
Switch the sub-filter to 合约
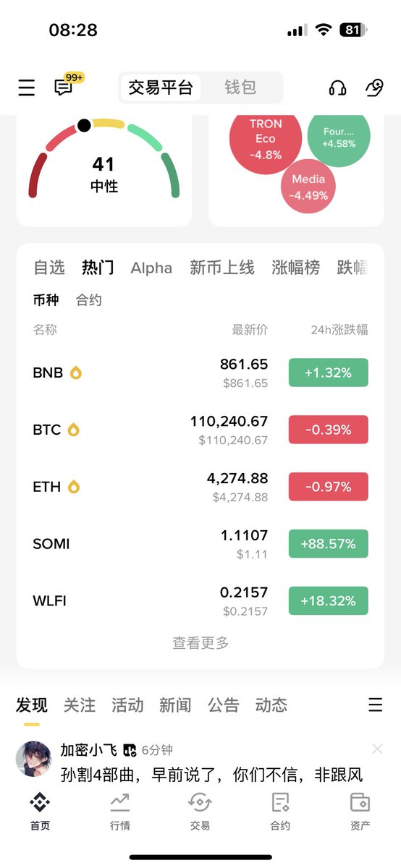coord(89,300)
